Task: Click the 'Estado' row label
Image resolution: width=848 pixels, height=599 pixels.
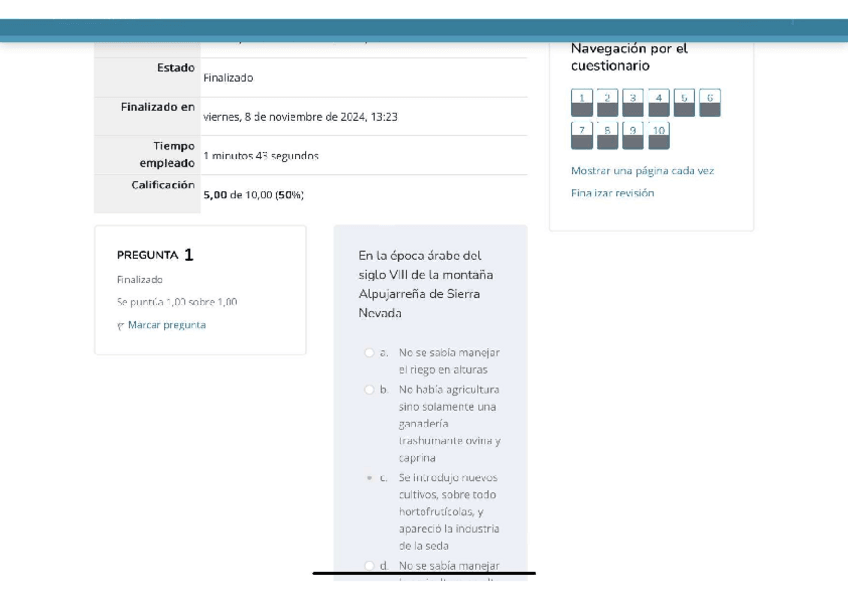Action: (x=176, y=68)
